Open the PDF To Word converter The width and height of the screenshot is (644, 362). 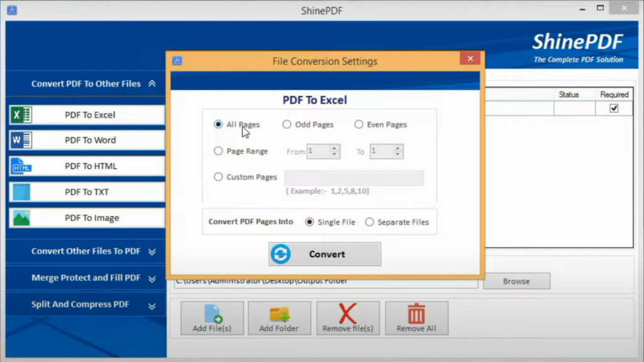tap(87, 140)
